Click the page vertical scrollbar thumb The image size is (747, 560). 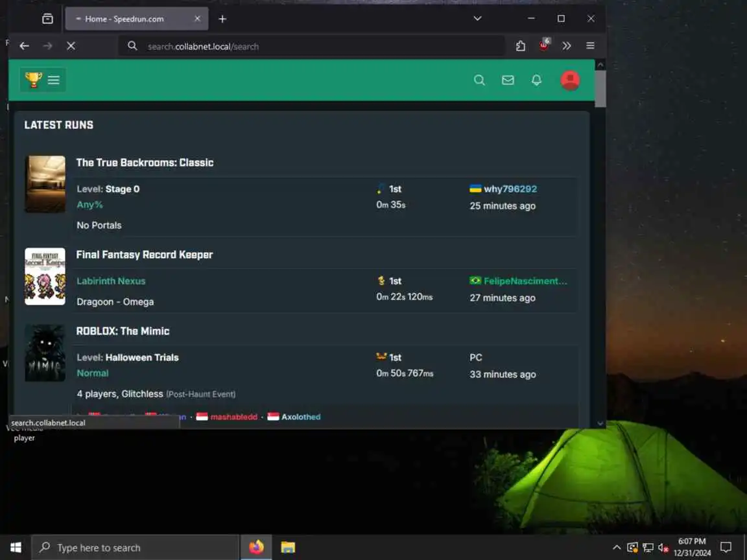[600, 89]
